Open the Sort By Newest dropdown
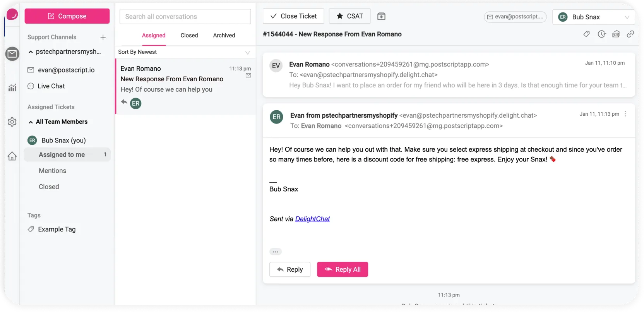The height and width of the screenshot is (312, 644). pyautogui.click(x=185, y=52)
